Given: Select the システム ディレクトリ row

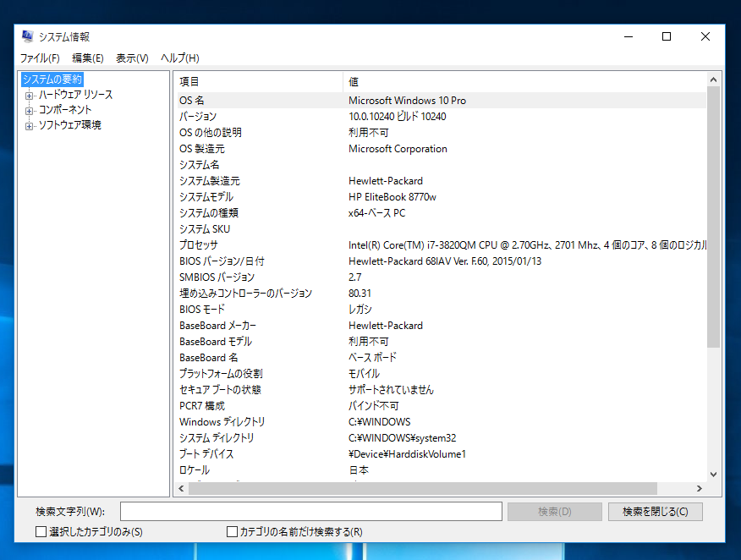Looking at the screenshot, I should click(x=442, y=437).
